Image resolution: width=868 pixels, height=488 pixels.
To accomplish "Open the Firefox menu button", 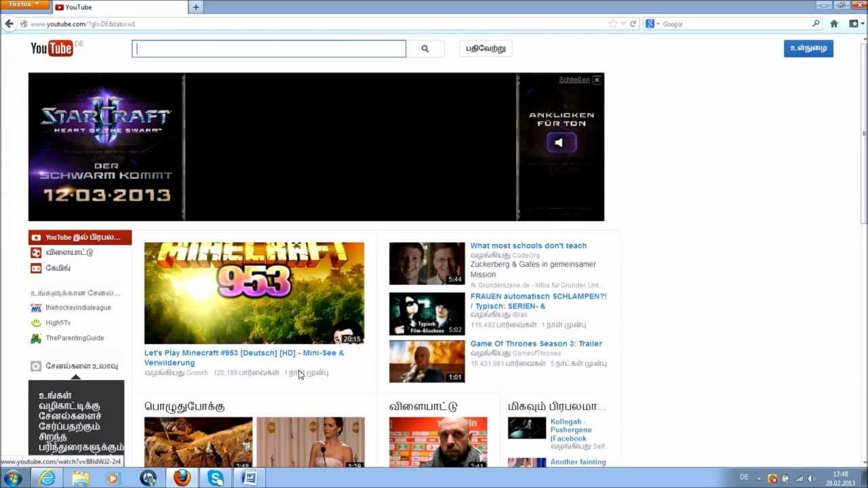I will (24, 5).
